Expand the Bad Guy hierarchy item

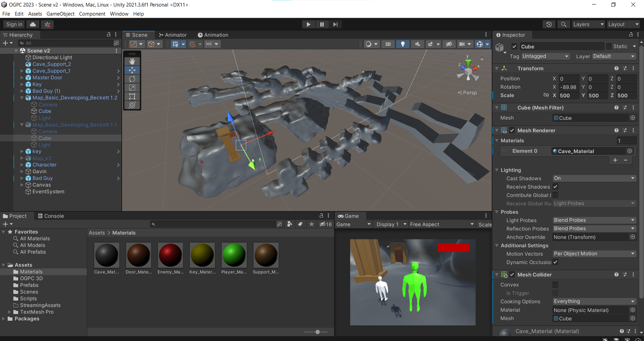click(22, 178)
